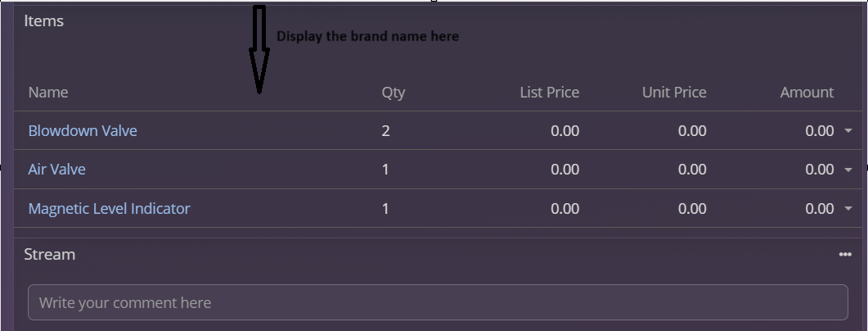Click the Qty column header

(x=394, y=93)
